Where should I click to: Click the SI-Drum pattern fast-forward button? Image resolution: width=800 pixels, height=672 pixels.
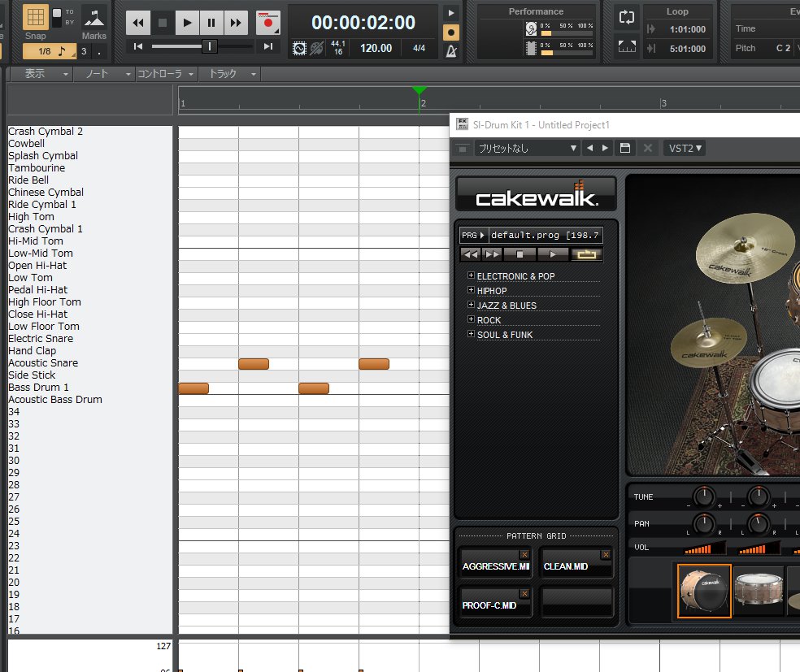[x=493, y=254]
